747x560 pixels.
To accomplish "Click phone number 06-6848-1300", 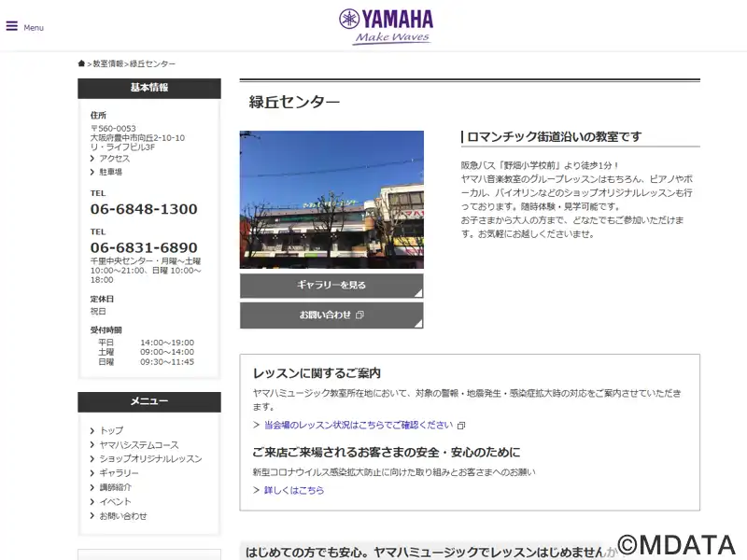I will pyautogui.click(x=144, y=209).
